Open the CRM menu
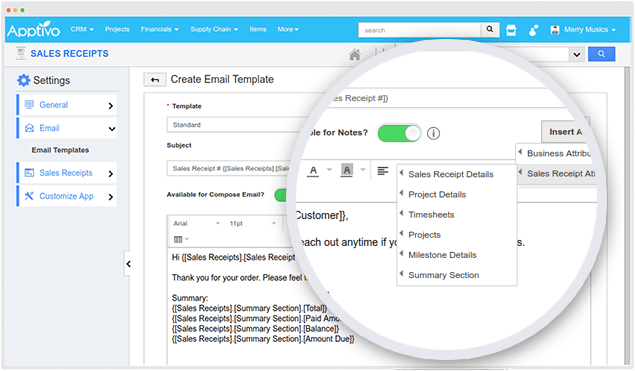This screenshot has width=635, height=371. tap(82, 29)
